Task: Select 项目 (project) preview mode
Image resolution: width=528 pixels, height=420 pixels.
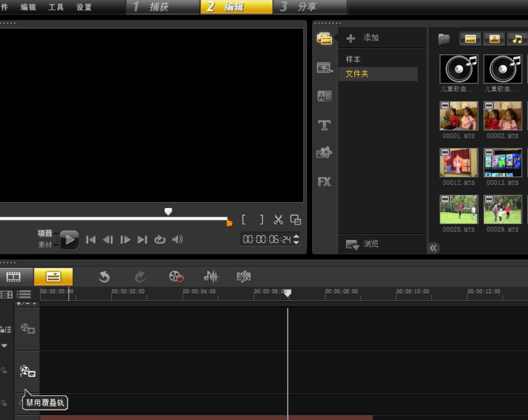Action: pyautogui.click(x=45, y=233)
